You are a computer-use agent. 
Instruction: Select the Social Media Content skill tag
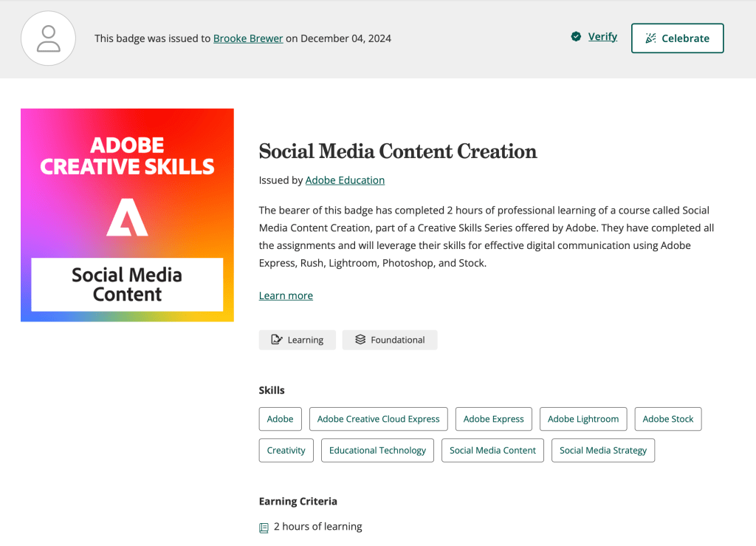[x=492, y=451]
